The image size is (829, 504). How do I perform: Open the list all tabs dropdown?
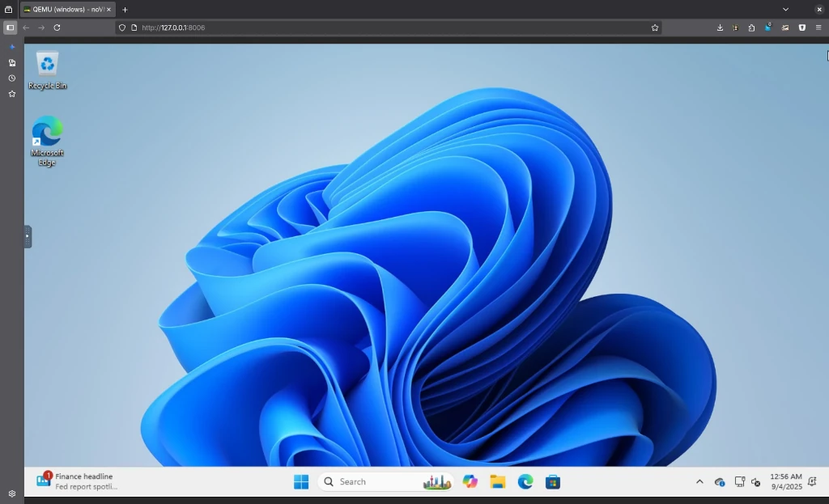pyautogui.click(x=785, y=10)
